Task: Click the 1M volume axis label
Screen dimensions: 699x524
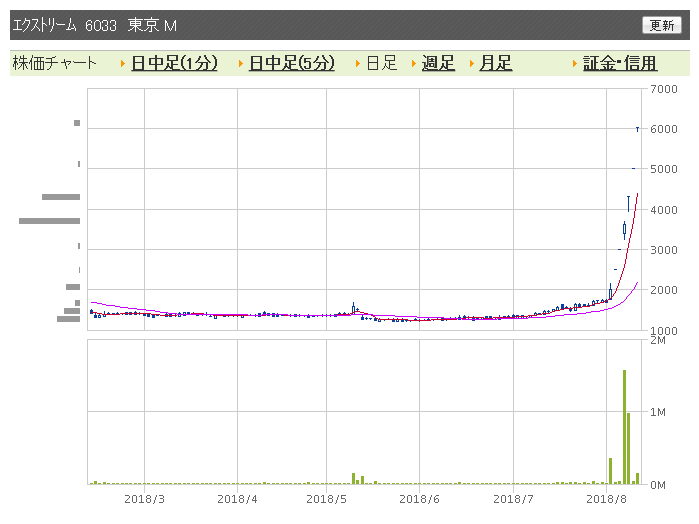Action: click(x=658, y=412)
